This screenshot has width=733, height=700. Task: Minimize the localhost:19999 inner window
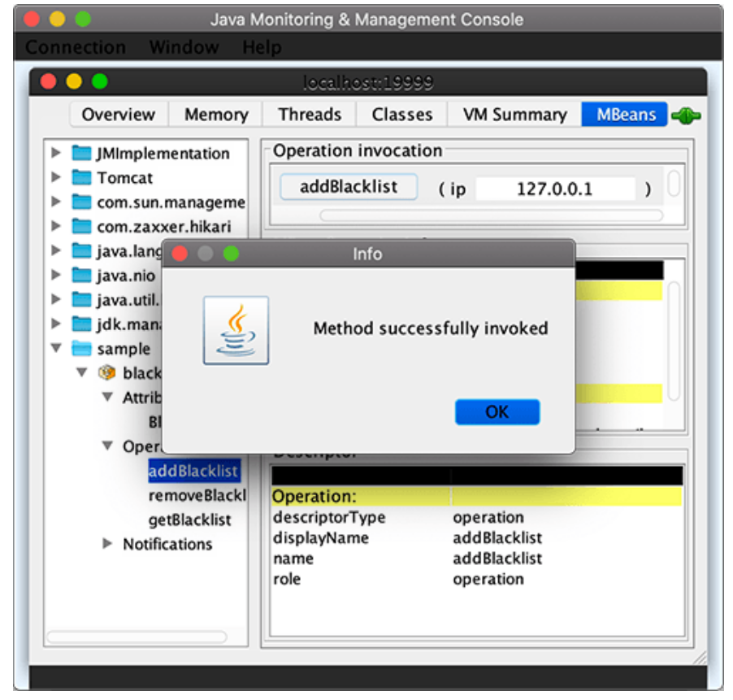74,81
